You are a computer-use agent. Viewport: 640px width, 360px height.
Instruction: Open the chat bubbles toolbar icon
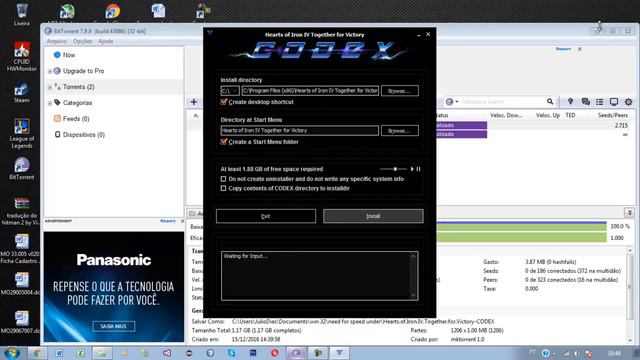[x=585, y=102]
